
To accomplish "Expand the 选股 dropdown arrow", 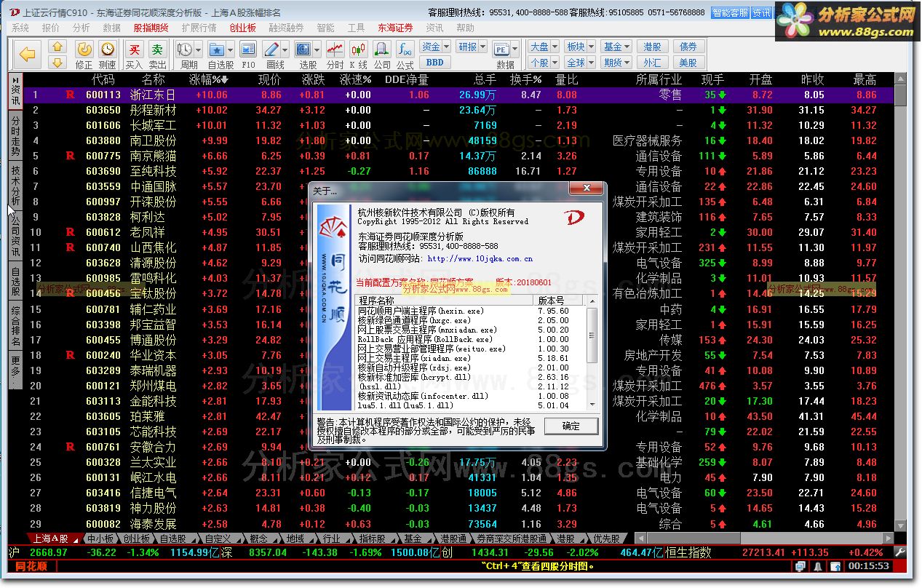I will coord(317,49).
